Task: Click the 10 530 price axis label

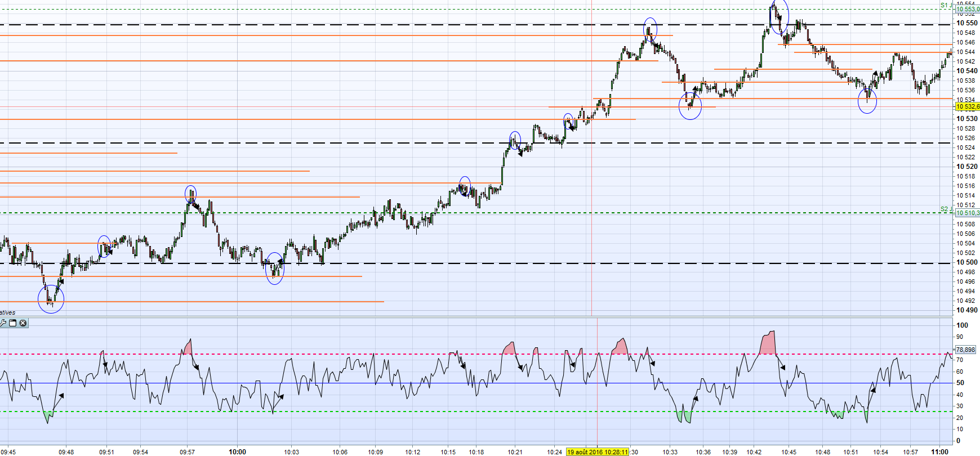Action: pyautogui.click(x=967, y=119)
